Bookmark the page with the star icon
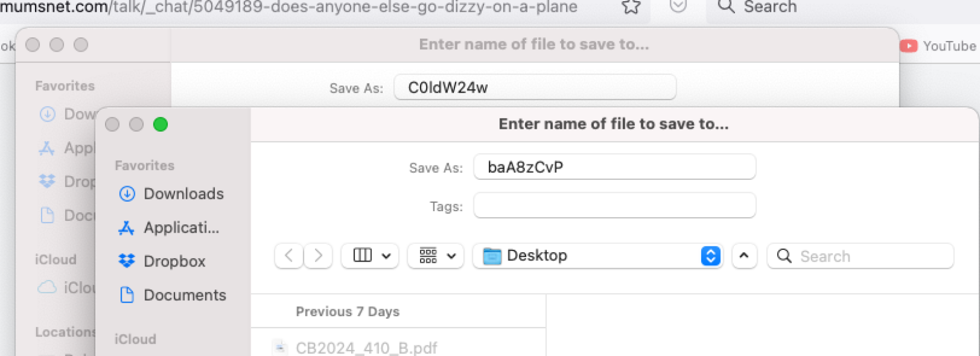The image size is (980, 356). [x=631, y=7]
